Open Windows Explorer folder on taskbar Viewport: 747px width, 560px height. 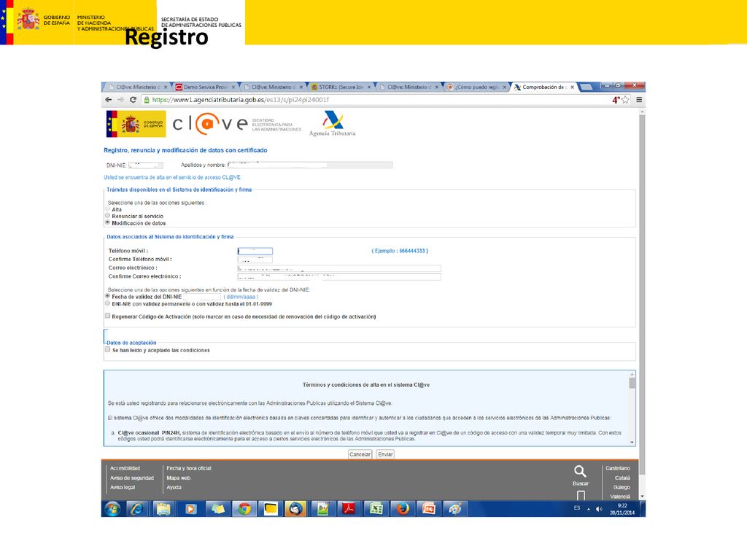[163, 509]
